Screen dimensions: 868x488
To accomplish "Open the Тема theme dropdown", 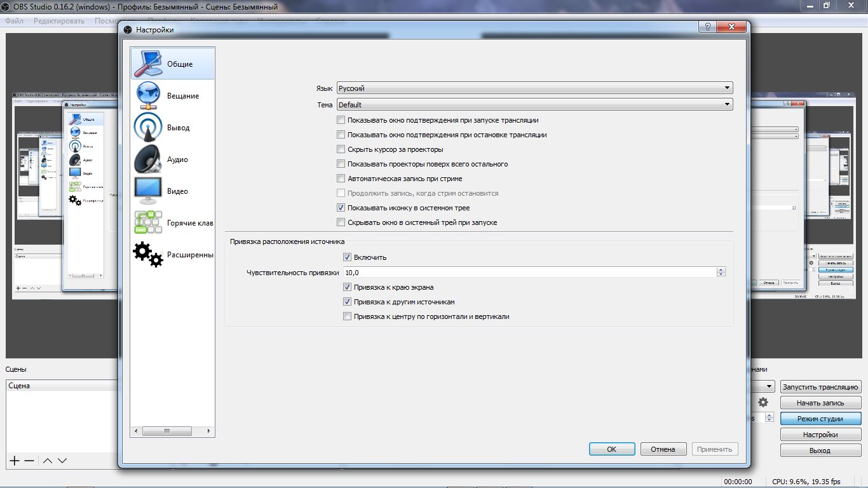I will [x=534, y=104].
